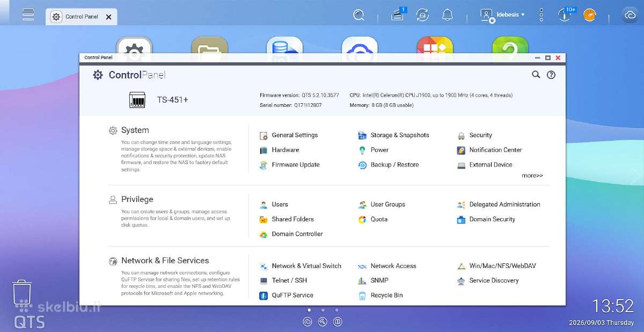Click the SNMP icon
Viewport: 644px width, 332px height.
tap(362, 280)
